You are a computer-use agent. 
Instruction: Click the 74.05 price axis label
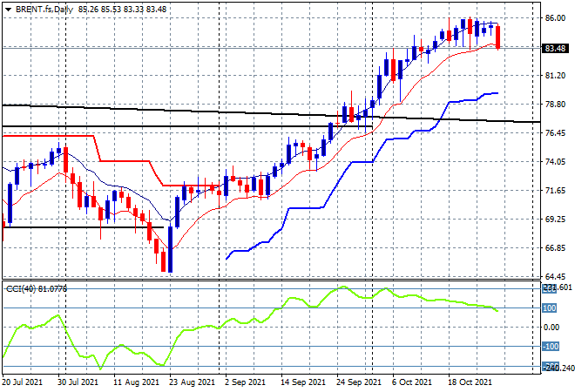click(555, 162)
